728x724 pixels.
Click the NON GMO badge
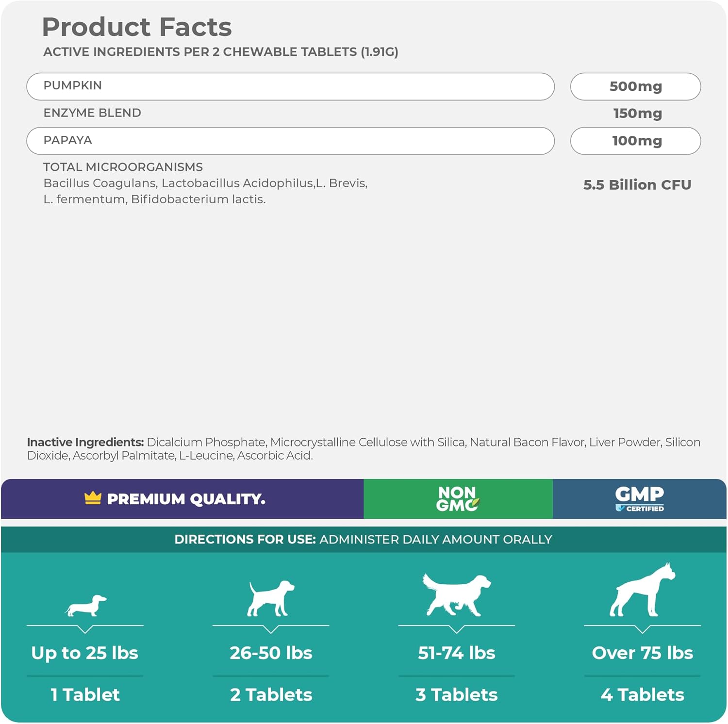[457, 499]
